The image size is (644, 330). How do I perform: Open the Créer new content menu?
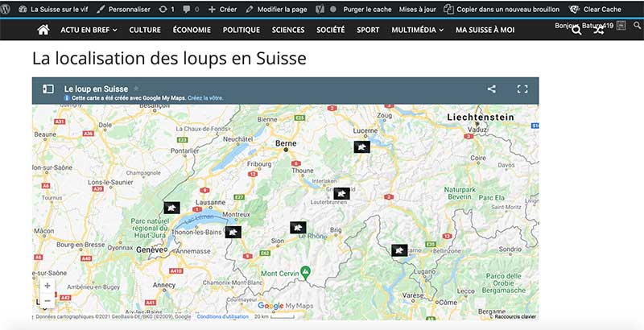223,9
